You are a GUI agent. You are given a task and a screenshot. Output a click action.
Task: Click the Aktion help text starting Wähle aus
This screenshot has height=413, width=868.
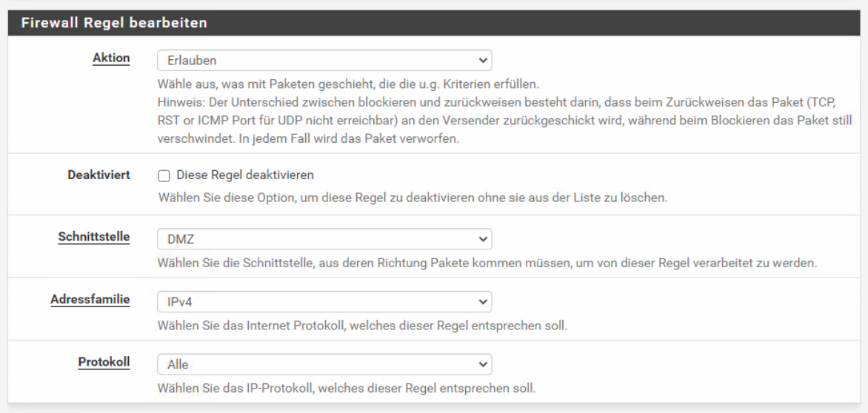coord(348,84)
